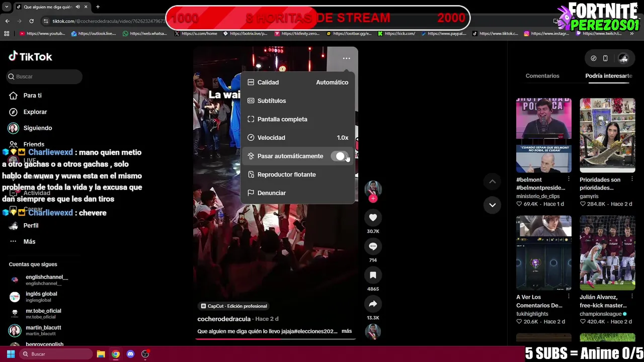The image size is (644, 362).
Task: Click the TikTok logo
Action: coord(30,56)
